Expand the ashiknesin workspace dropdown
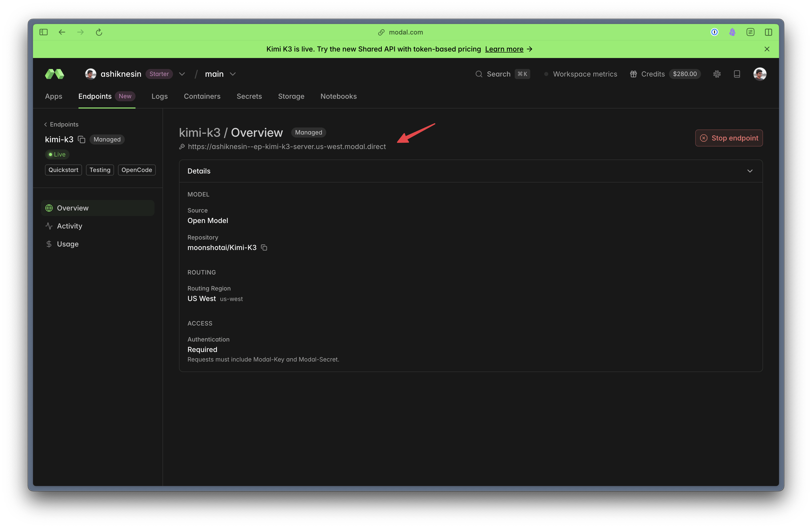This screenshot has height=528, width=812. 182,74
